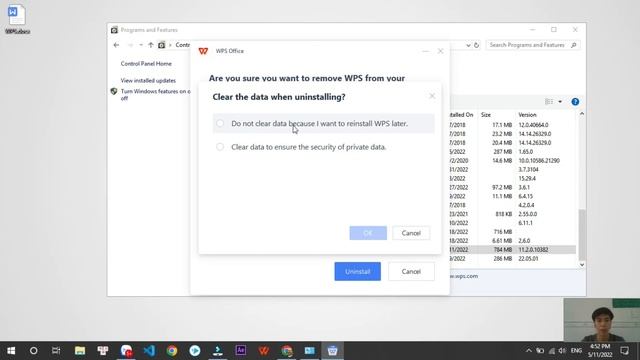Image resolution: width=640 pixels, height=360 pixels.
Task: Open the Windows Start menu
Action: (11, 351)
